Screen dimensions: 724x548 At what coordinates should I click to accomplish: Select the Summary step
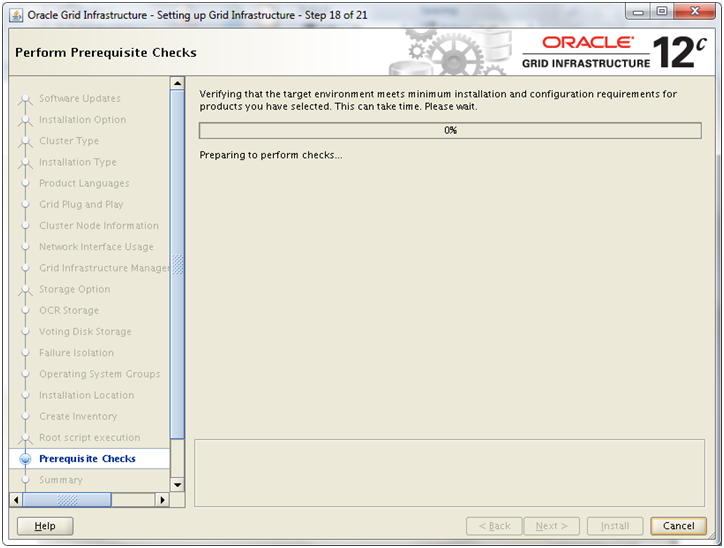tap(60, 480)
